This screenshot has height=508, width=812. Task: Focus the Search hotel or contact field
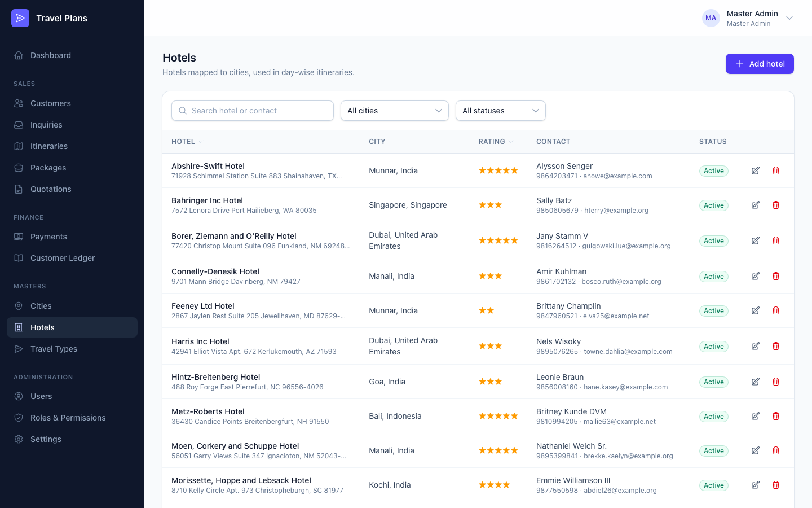(x=253, y=111)
